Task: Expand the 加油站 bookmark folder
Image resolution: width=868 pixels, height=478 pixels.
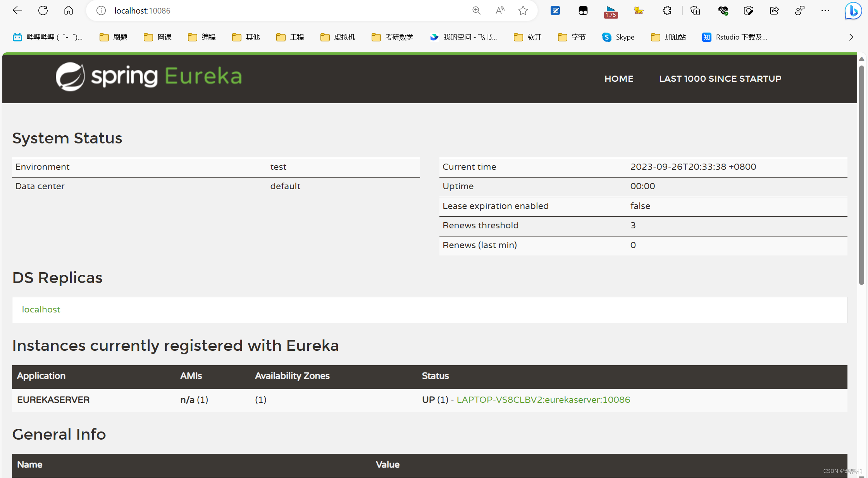Action: (668, 37)
